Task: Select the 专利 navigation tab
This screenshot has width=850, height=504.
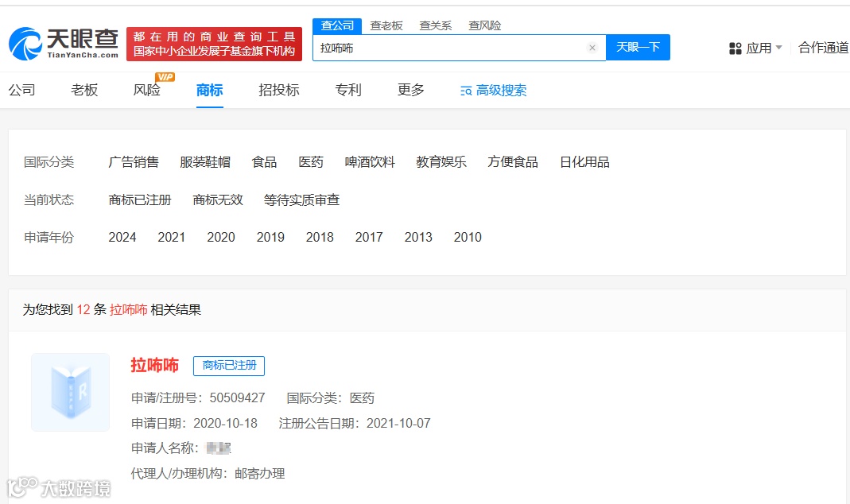Action: click(348, 90)
